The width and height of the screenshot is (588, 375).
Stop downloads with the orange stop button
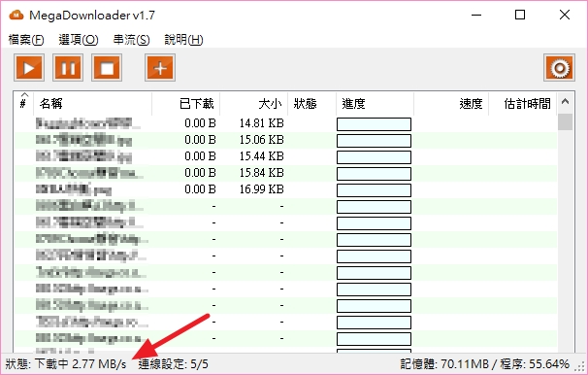click(107, 68)
